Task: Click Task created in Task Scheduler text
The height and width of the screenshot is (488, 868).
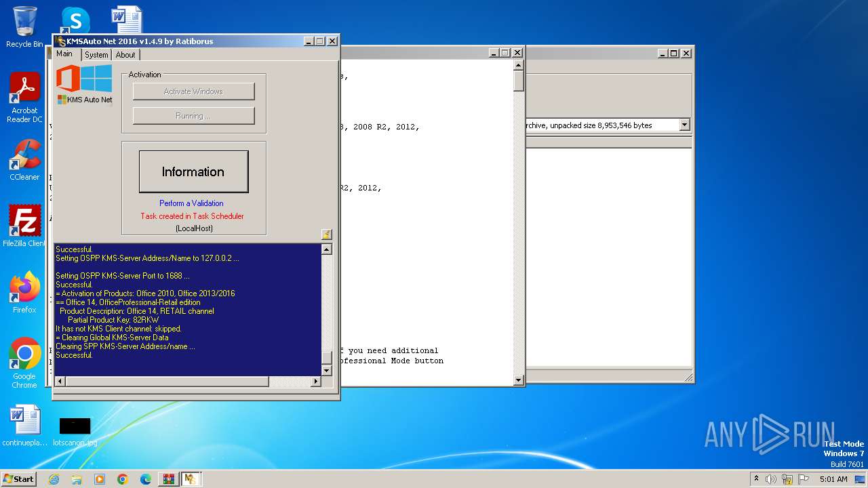Action: (192, 216)
